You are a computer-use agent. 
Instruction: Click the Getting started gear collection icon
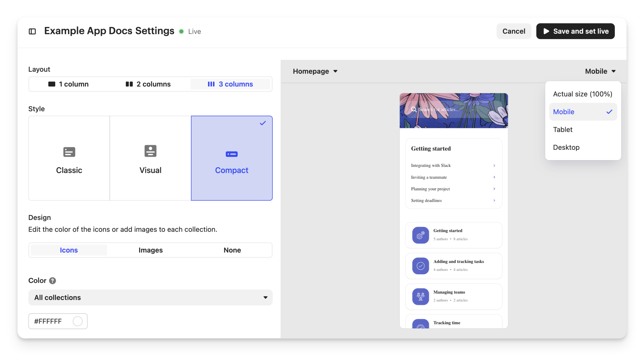click(420, 235)
